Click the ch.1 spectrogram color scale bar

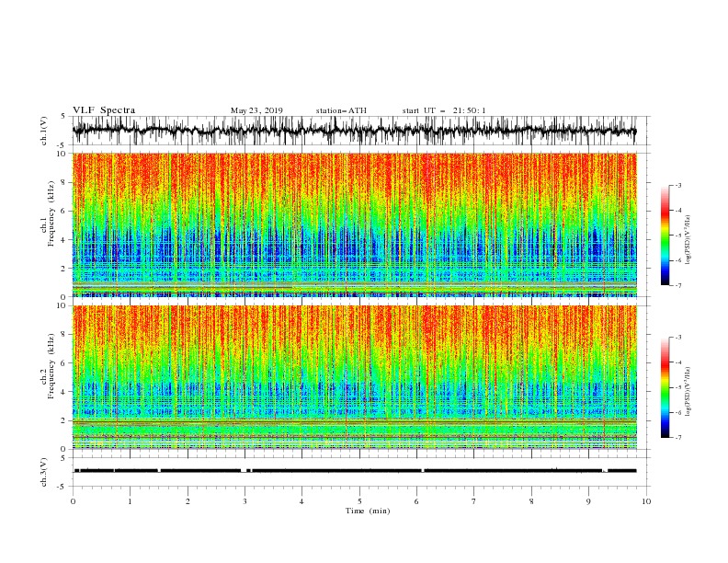tap(665, 236)
